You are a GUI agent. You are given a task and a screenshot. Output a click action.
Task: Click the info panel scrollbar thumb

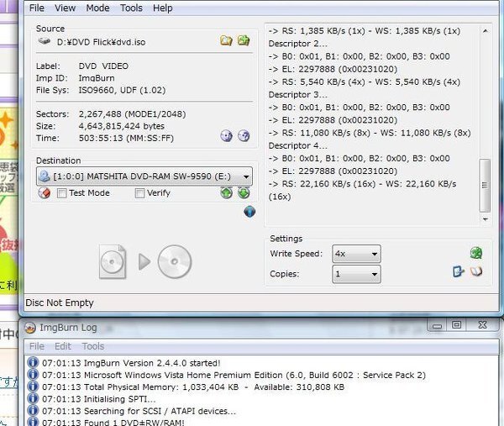tap(485, 186)
